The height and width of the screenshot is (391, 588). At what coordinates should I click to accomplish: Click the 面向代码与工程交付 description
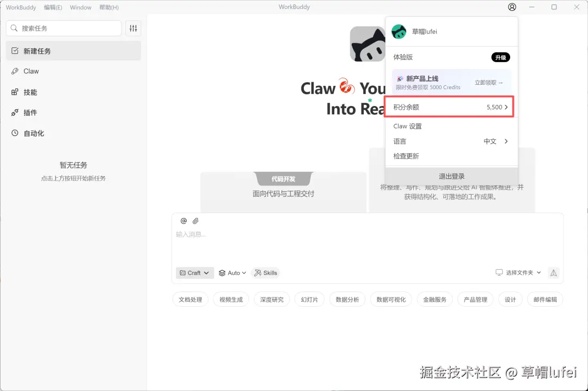tap(284, 194)
